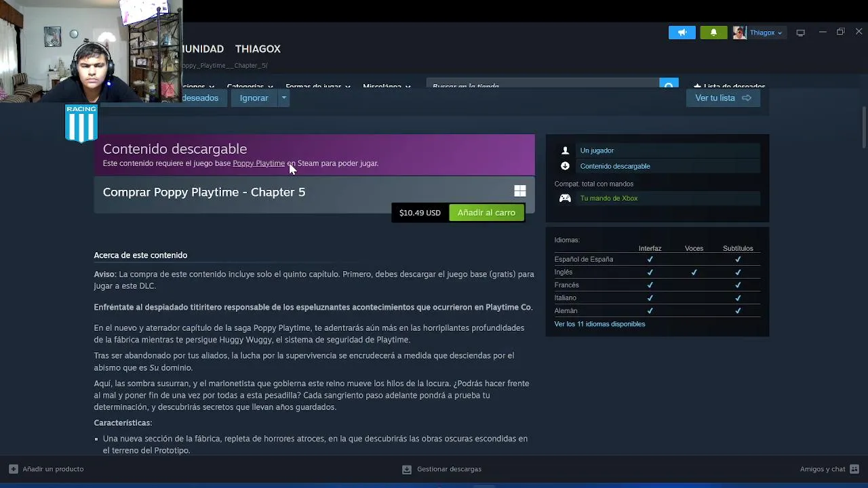Viewport: 868px width, 488px height.
Task: Click 'Acerca de este contenido' heading
Action: [x=140, y=256]
